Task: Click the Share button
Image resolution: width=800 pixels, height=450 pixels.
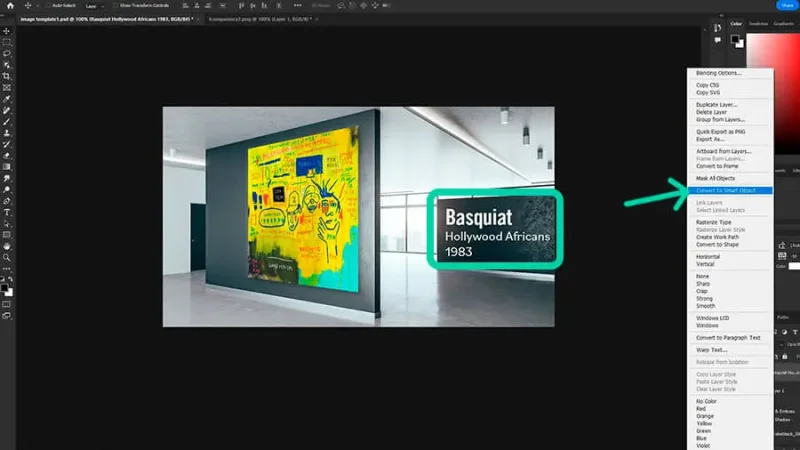Action: coord(787,5)
